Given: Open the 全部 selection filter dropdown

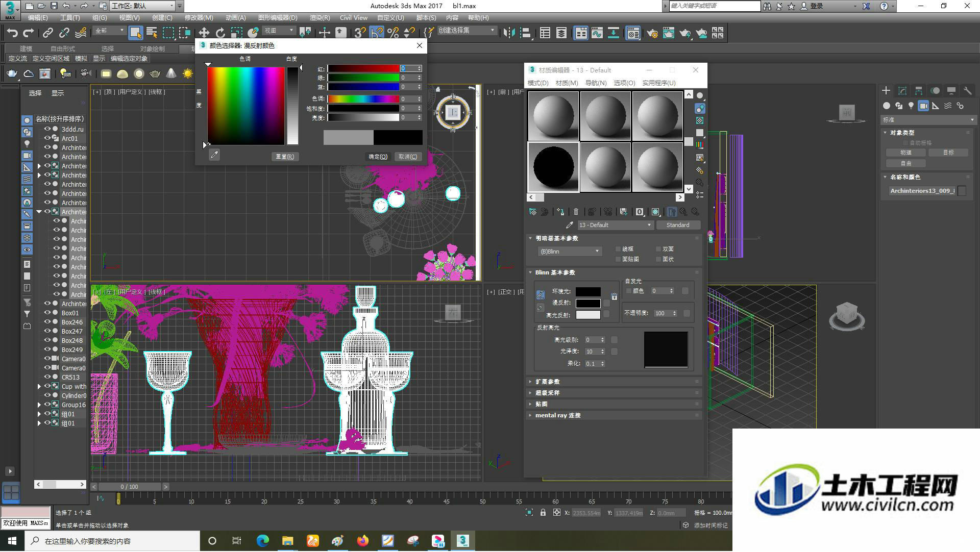Looking at the screenshot, I should pyautogui.click(x=109, y=31).
